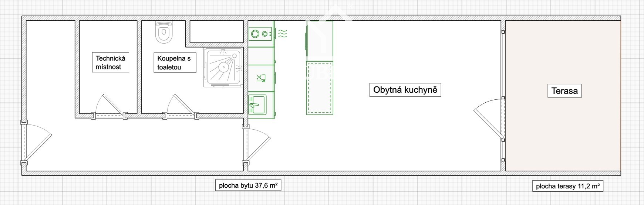Image resolution: width=644 pixels, height=205 pixels.
Task: Select the 'Terasa' label box
Action: pyautogui.click(x=564, y=91)
